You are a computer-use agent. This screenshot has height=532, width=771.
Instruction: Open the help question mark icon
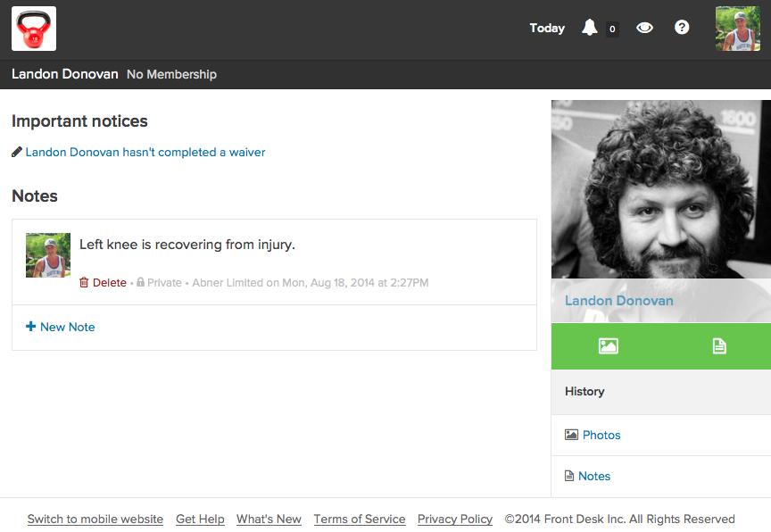coord(682,28)
